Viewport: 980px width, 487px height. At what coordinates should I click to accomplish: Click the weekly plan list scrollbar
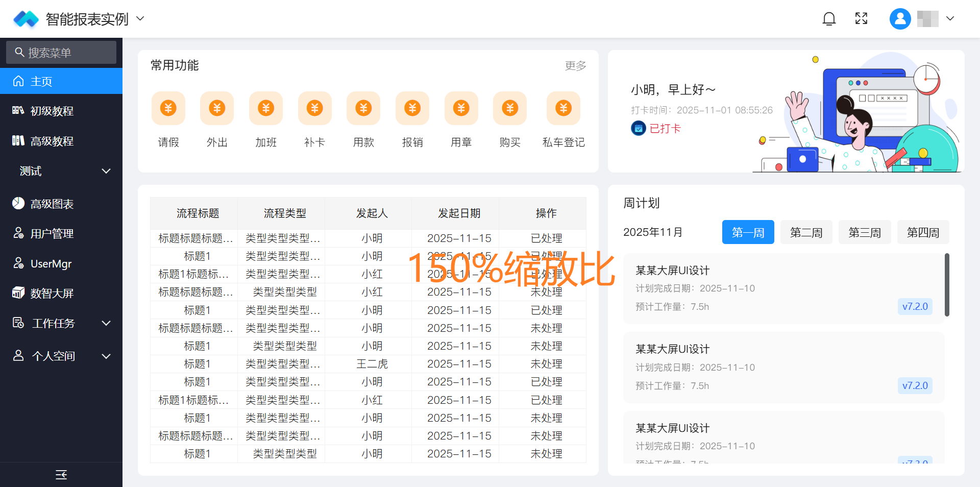(947, 285)
